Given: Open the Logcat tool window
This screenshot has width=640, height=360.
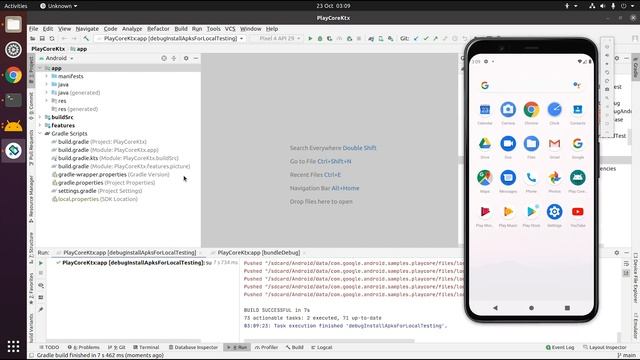Looking at the screenshot, I should pyautogui.click(x=322, y=347).
